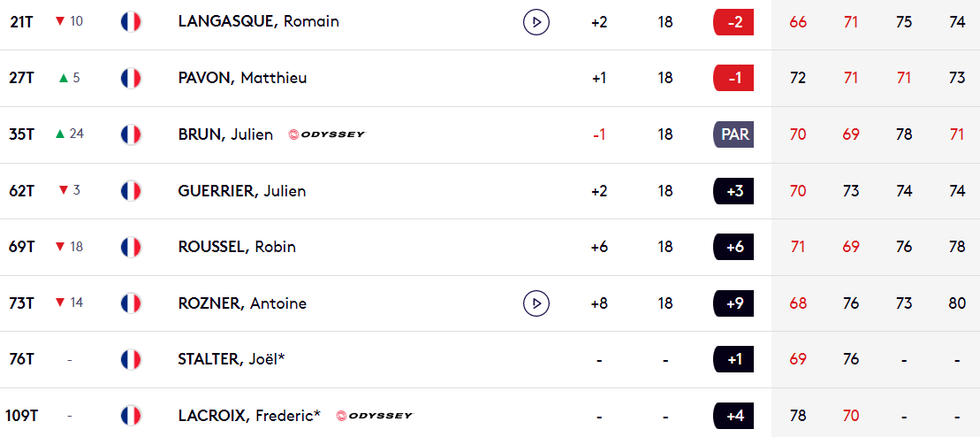Viewport: 980px width, 437px height.
Task: Click the PAR score badge for Brun
Action: click(x=733, y=134)
